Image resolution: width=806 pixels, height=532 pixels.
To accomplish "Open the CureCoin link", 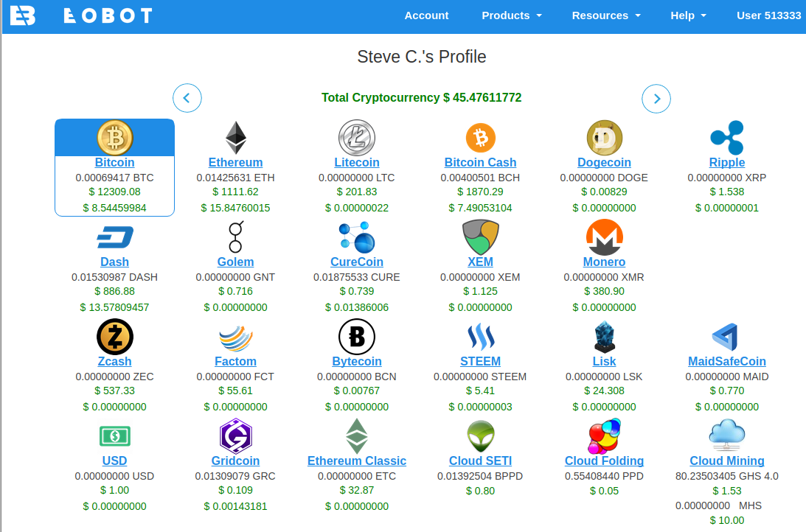I will tap(357, 262).
